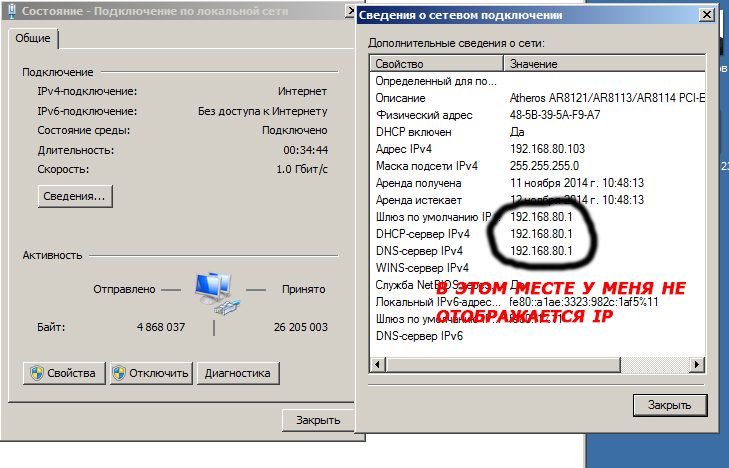
Task: Click the IP value 192.168.80.103
Action: [x=547, y=149]
